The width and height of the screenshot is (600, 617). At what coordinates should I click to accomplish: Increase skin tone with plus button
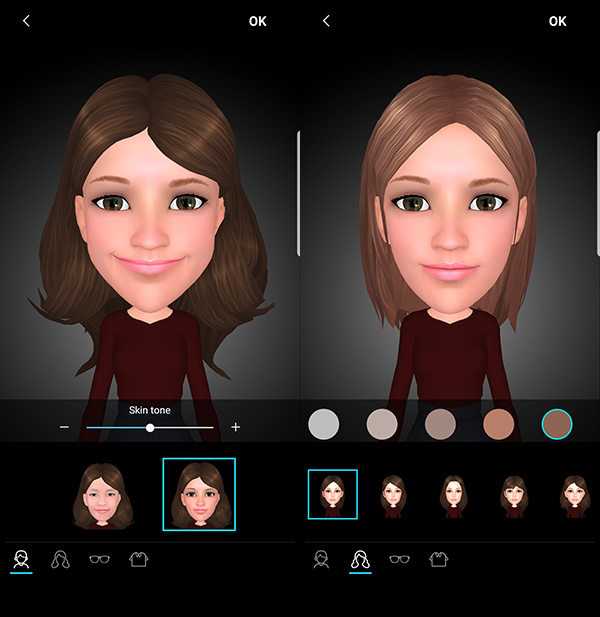pyautogui.click(x=236, y=427)
